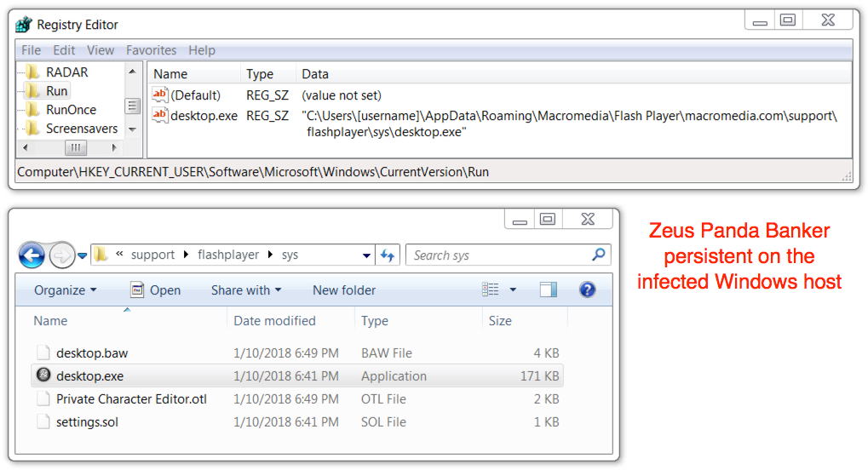
Task: Sort by Name column in Explorer
Action: click(50, 321)
